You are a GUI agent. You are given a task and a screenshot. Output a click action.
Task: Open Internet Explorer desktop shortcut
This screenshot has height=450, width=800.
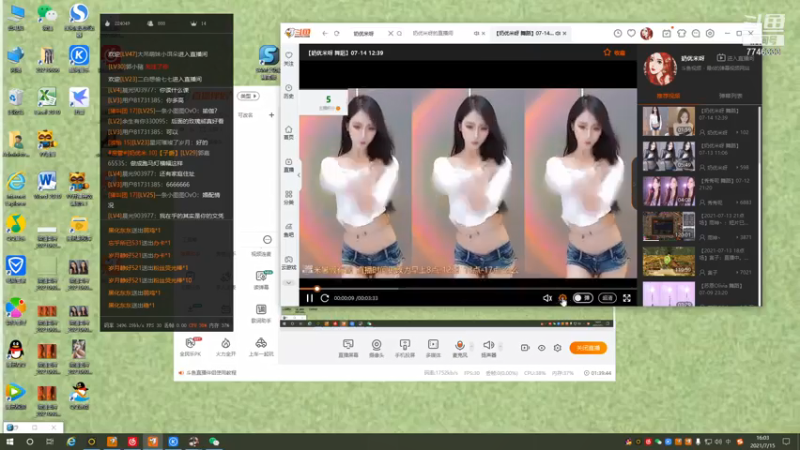(x=16, y=189)
